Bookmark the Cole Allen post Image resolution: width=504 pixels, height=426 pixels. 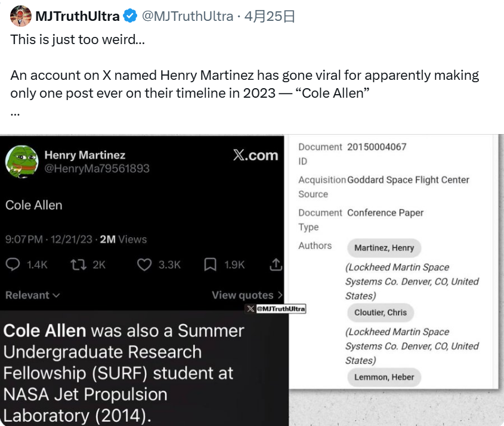point(210,265)
